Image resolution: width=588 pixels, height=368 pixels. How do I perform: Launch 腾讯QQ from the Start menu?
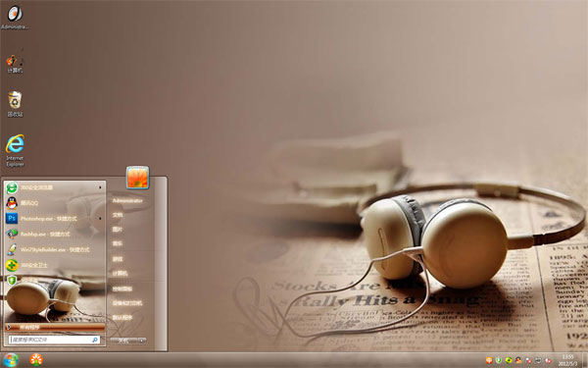click(x=55, y=203)
